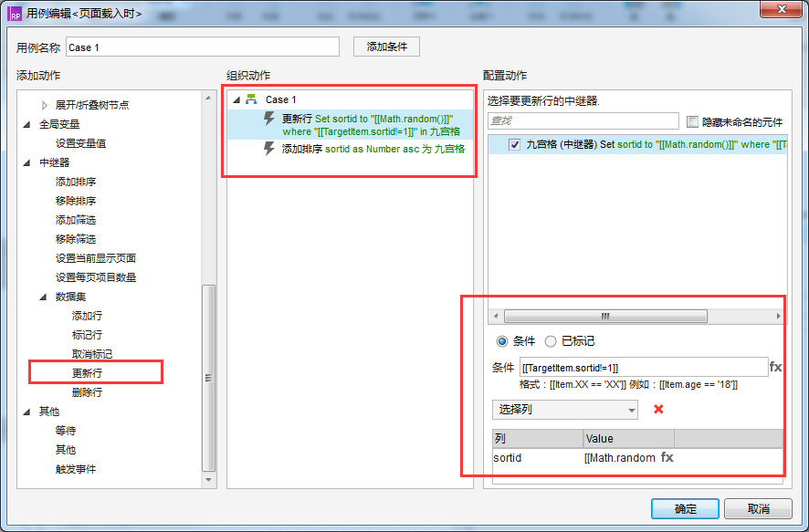This screenshot has width=809, height=532.
Task: Choose 添加行 action
Action: [x=87, y=316]
